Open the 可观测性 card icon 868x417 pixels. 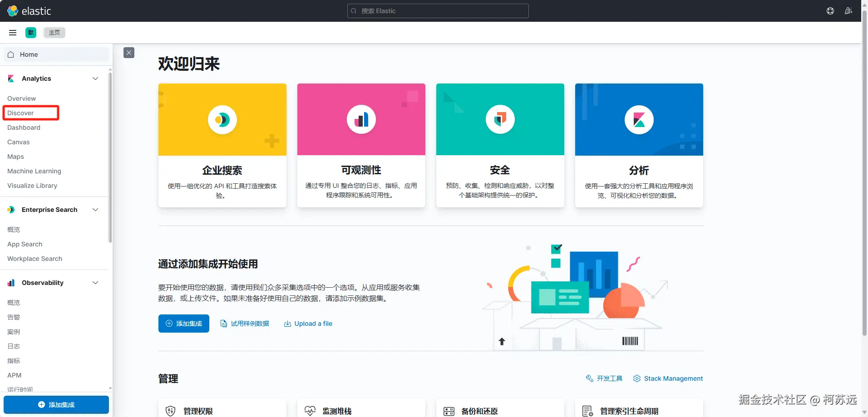coord(361,120)
